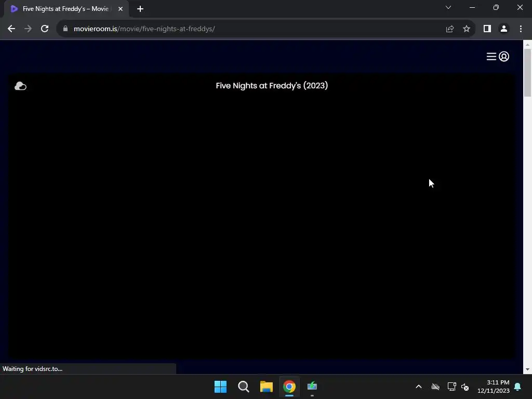The image size is (532, 399).
Task: View site information via lock icon
Action: click(x=65, y=29)
